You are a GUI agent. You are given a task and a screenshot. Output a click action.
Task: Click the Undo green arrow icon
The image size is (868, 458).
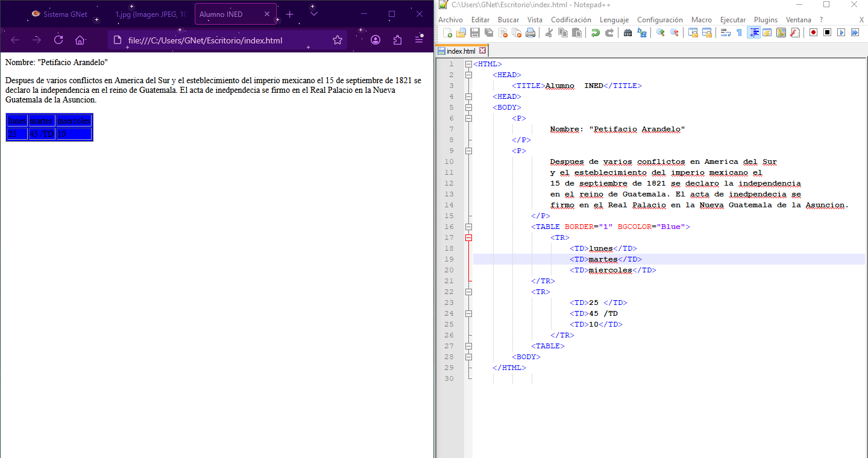[596, 33]
